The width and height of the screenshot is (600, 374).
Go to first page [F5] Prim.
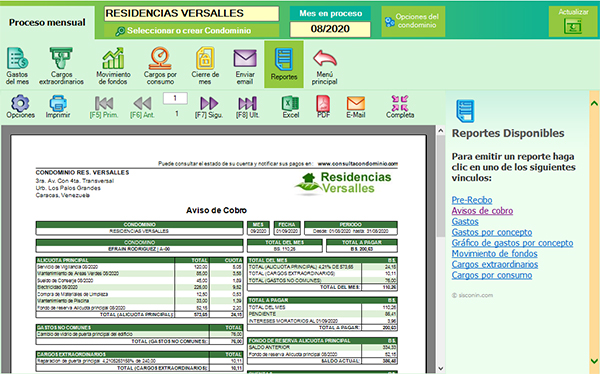[x=104, y=107]
